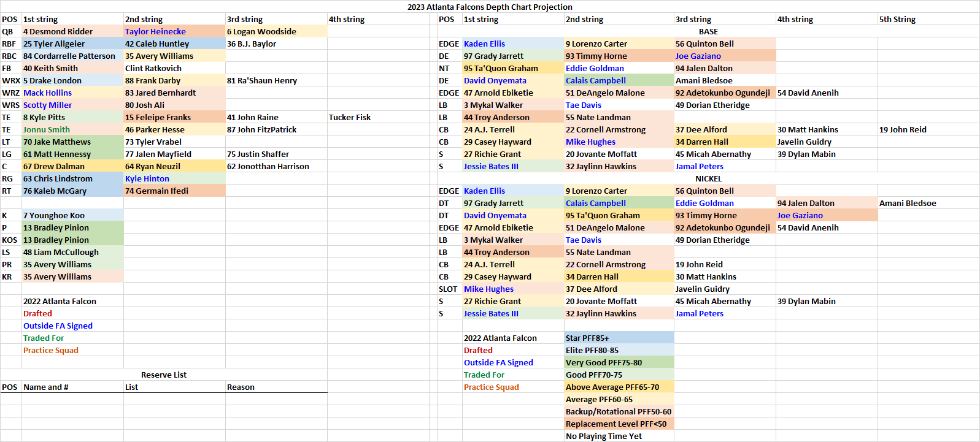Click the '41 John Raine' cell

(x=276, y=117)
